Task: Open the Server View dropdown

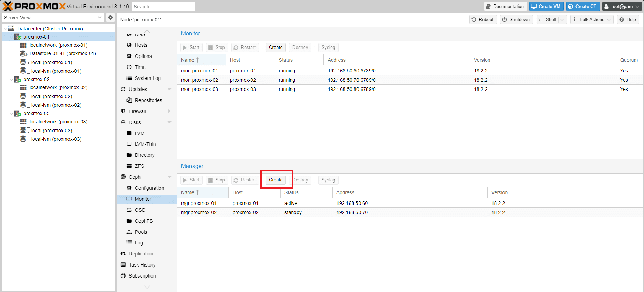Action: coord(100,17)
